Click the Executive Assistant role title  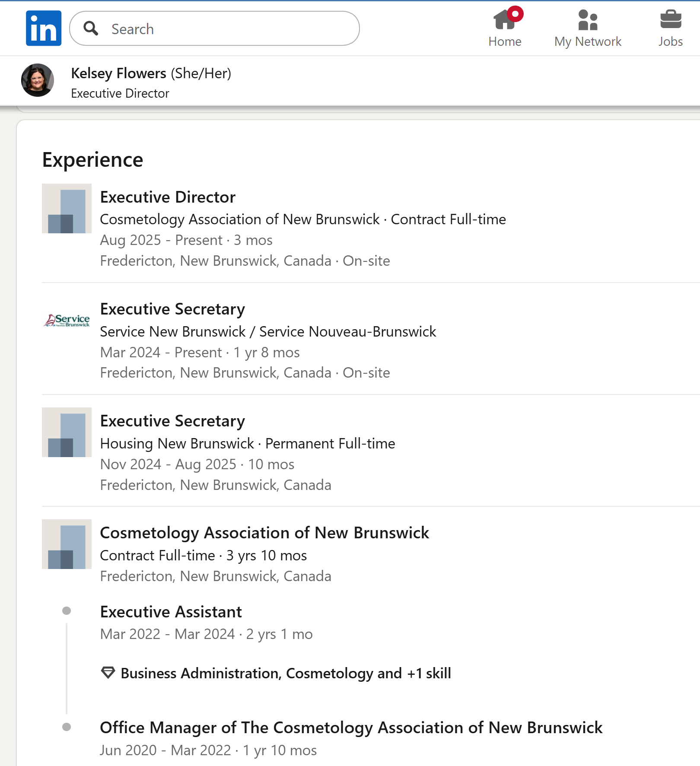171,612
